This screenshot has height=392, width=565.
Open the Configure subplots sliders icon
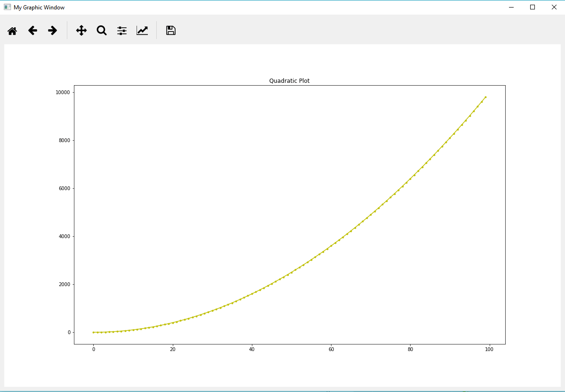121,30
